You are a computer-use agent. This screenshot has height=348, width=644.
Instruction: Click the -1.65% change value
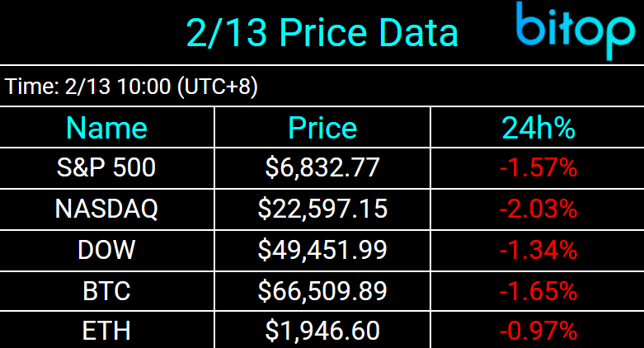538,290
